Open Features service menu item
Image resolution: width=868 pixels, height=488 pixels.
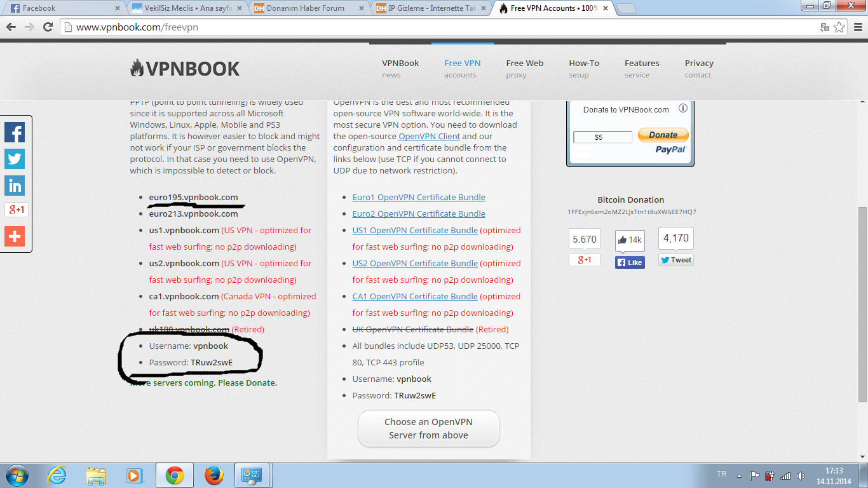click(x=642, y=69)
